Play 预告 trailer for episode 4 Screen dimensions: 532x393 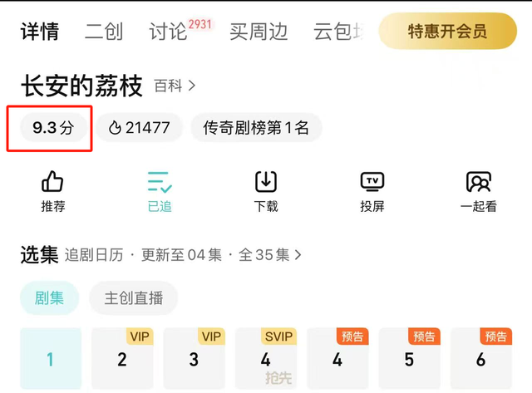(337, 358)
